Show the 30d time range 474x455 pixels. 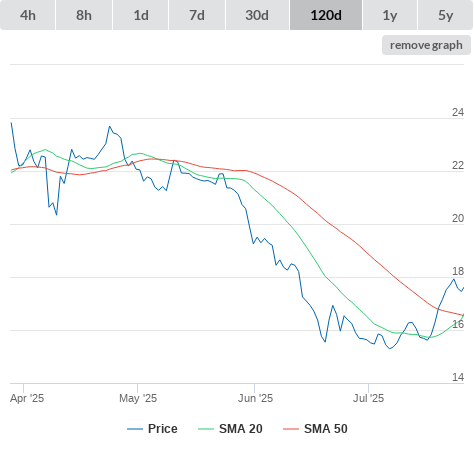point(257,15)
